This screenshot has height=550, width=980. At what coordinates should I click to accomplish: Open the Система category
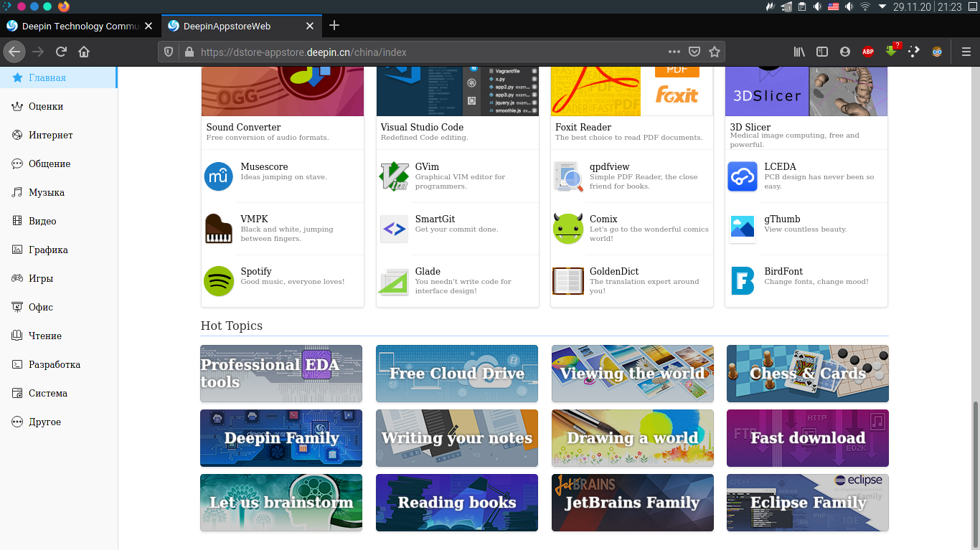58,393
